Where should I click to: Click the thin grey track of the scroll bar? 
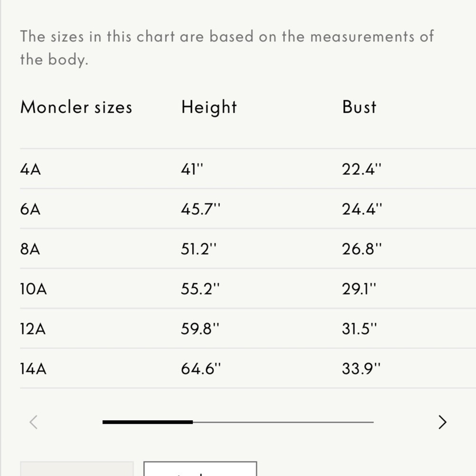283,422
